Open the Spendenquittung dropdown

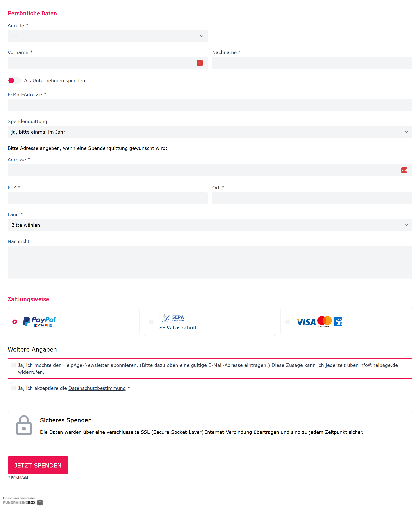tap(210, 132)
